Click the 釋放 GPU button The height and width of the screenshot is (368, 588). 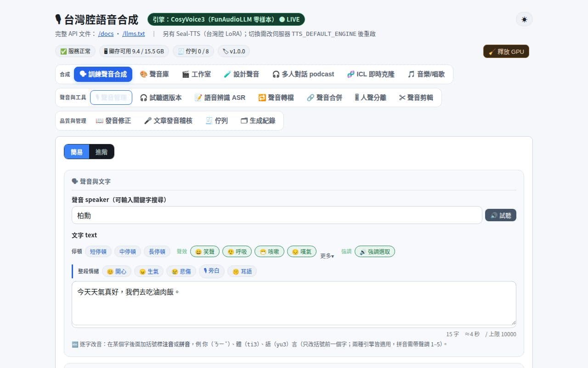(506, 52)
